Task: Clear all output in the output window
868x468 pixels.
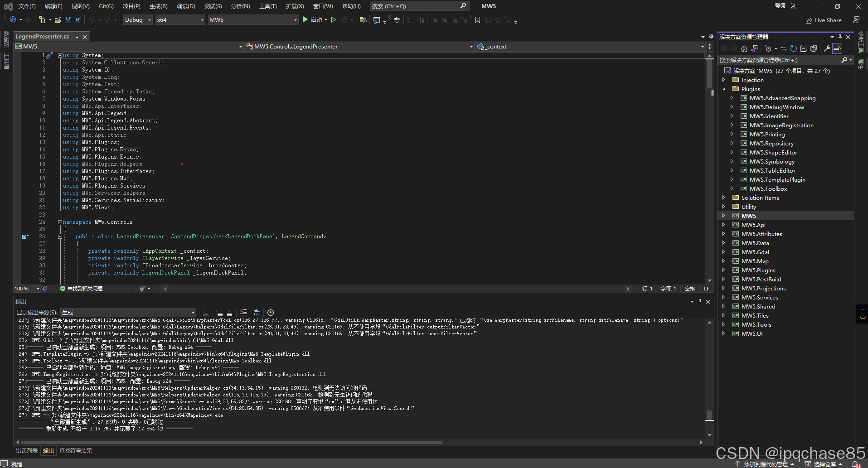Action: coord(243,312)
